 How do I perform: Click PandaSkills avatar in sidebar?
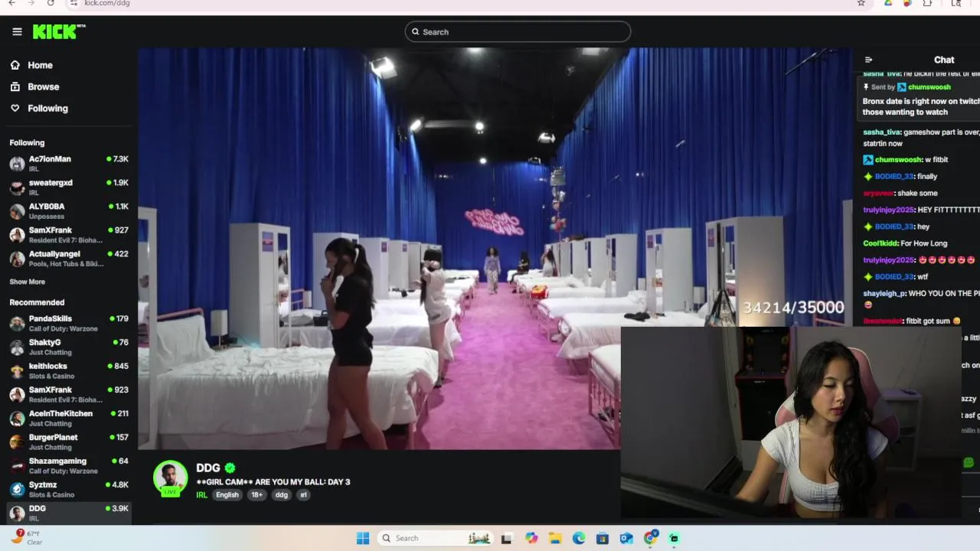[x=17, y=324]
